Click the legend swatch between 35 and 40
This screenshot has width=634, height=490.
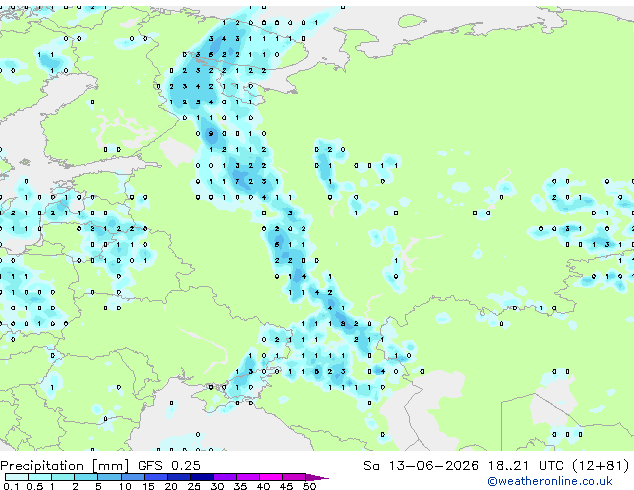(x=248, y=477)
